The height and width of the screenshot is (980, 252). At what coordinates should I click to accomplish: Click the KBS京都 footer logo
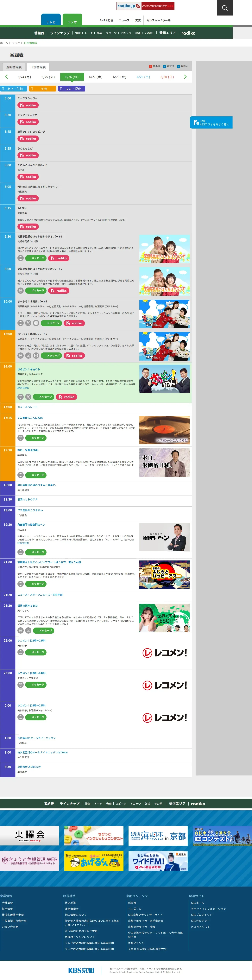(81, 970)
